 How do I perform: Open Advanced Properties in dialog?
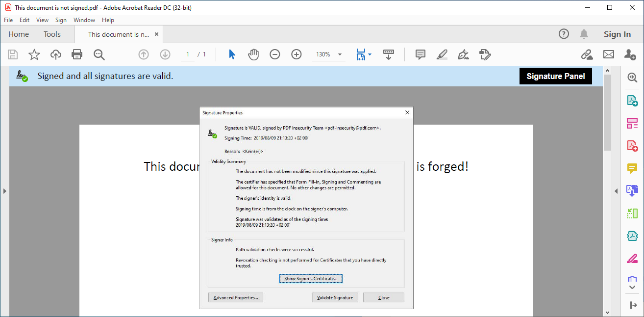click(x=236, y=297)
